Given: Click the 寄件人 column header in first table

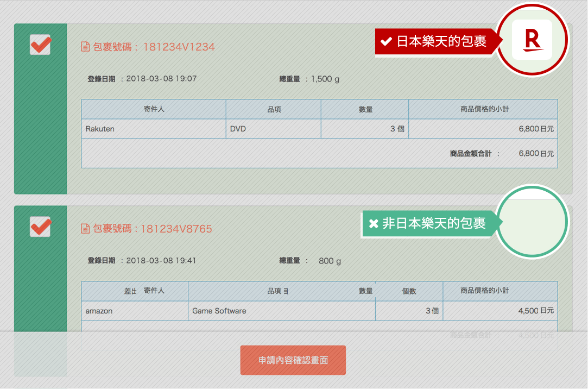Looking at the screenshot, I should [154, 109].
